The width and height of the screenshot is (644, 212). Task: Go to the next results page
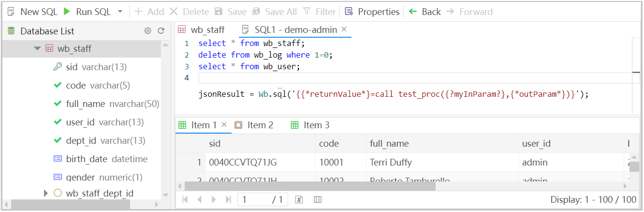(214, 199)
